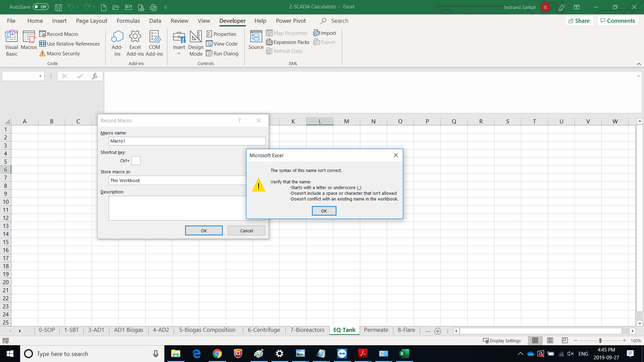The image size is (644, 362).
Task: Click OK in Microsoft Excel dialog
Action: (x=324, y=210)
